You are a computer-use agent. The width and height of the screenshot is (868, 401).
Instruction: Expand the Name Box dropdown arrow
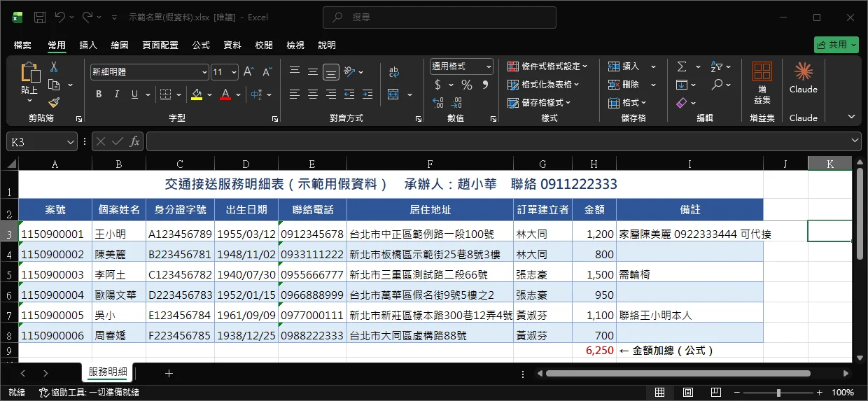click(x=71, y=142)
